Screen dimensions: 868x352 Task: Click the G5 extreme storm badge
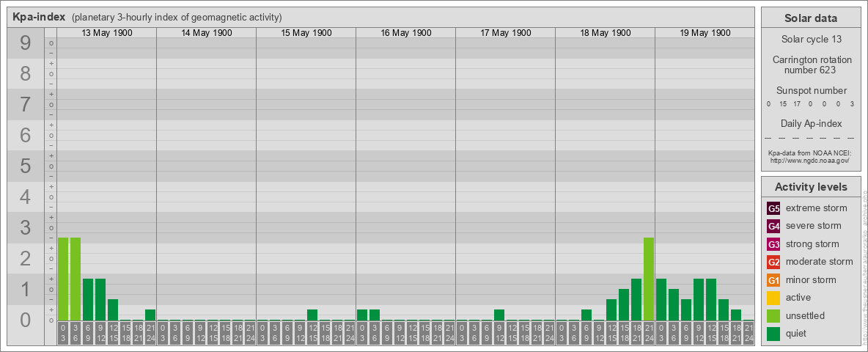click(x=773, y=209)
